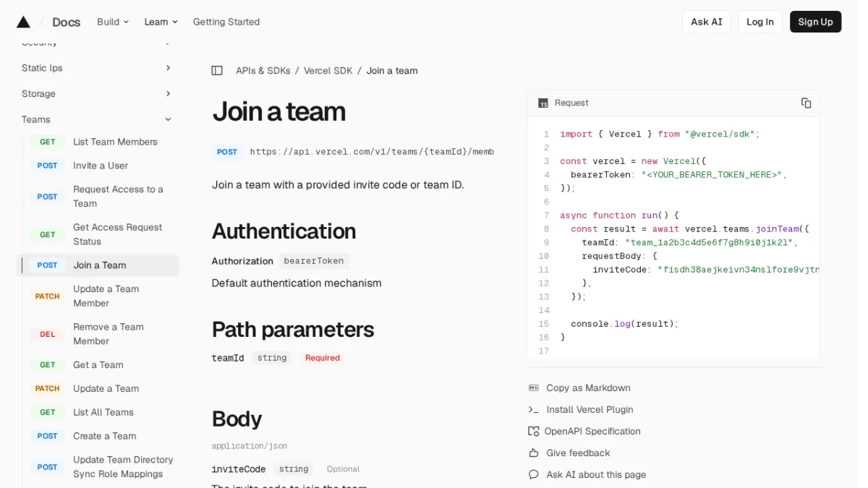Click the OpenAPI Specification icon

click(534, 432)
